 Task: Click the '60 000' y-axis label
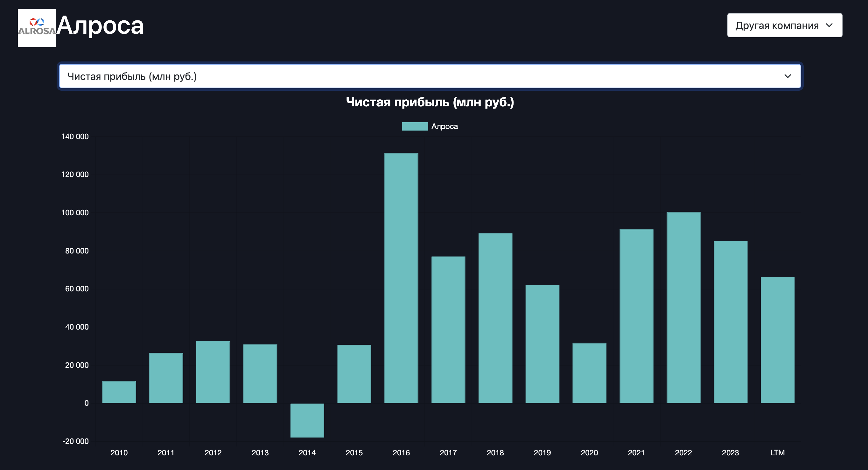[x=77, y=289]
